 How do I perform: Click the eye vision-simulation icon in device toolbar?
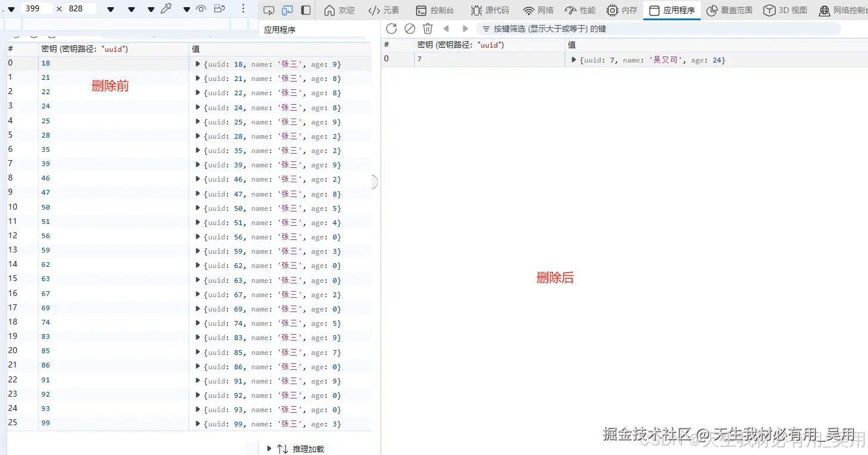[x=201, y=9]
